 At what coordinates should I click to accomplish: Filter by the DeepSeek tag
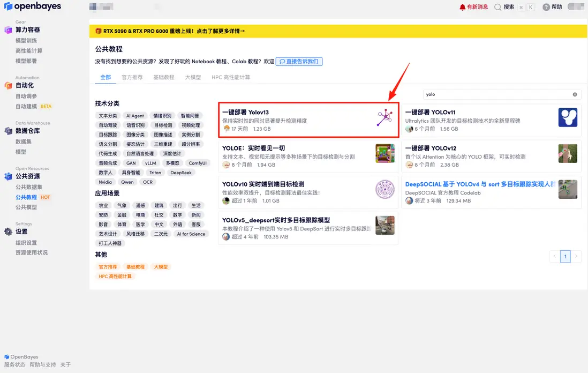tap(181, 173)
